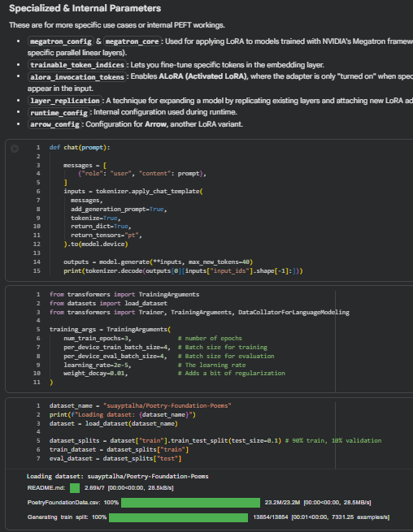
Task: Click the 'per_device_eval_batch_size=4,' argument
Action: tap(115, 356)
